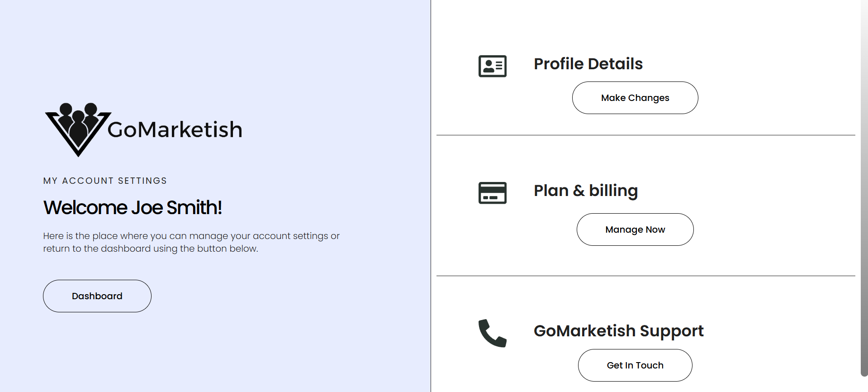Click the account settings description paragraph
The image size is (868, 392).
pos(191,242)
